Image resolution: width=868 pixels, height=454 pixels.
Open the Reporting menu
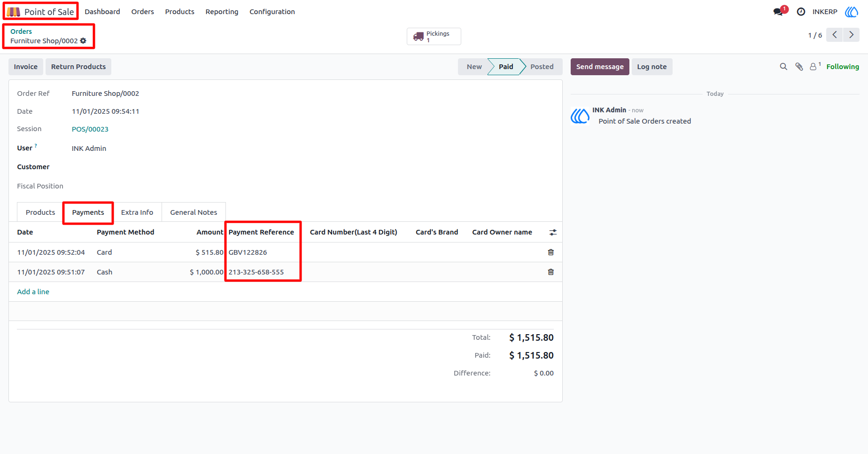(x=222, y=12)
